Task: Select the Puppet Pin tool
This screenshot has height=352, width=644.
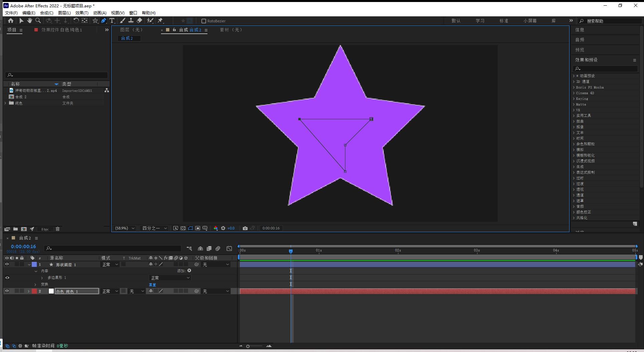Action: coord(160,21)
